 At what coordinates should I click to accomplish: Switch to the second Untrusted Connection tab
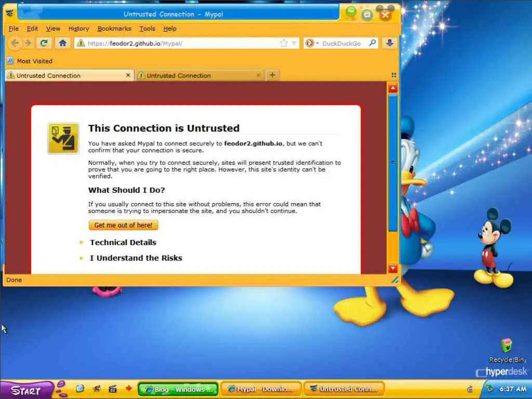click(199, 75)
